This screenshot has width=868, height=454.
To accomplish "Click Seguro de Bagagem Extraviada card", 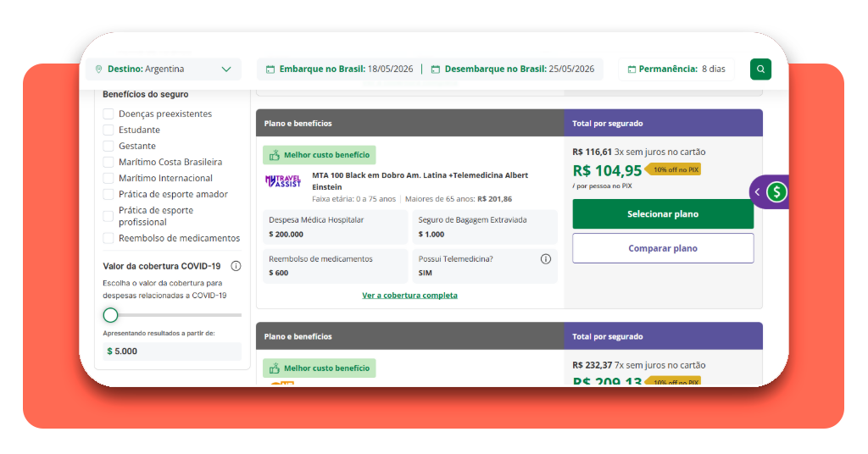I will point(485,227).
